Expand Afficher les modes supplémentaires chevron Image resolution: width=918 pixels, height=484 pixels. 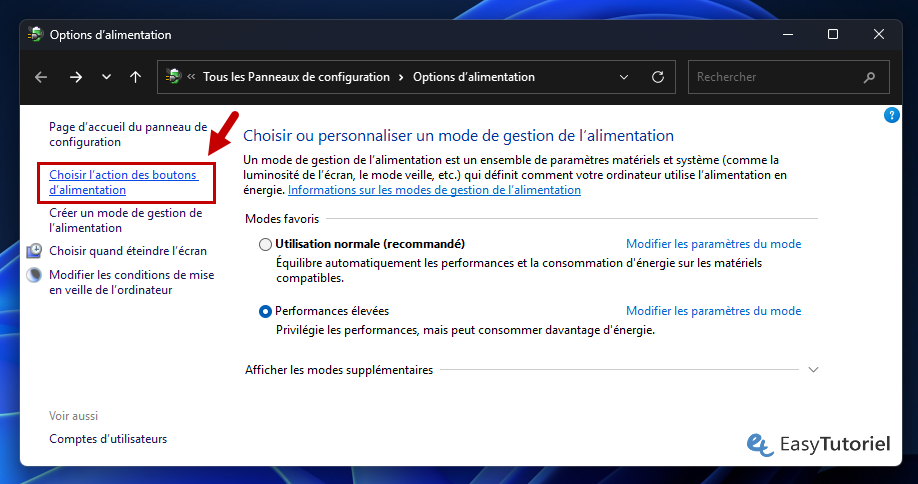click(x=813, y=369)
